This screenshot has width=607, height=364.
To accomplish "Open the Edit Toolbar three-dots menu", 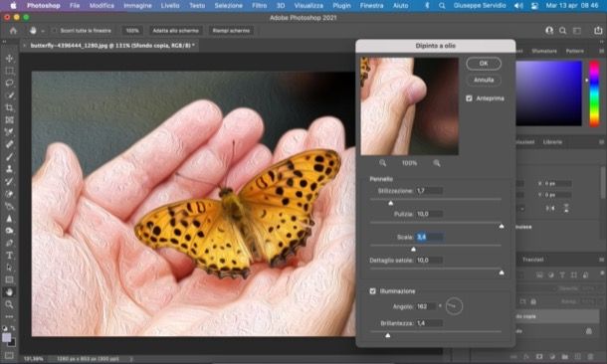I will pos(9,316).
